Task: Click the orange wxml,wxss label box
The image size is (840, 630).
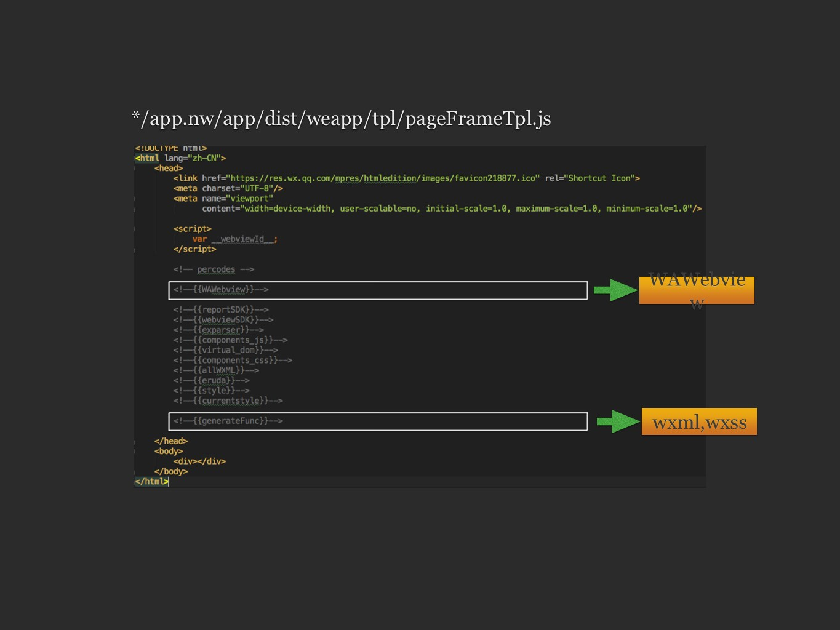Action: 699,422
